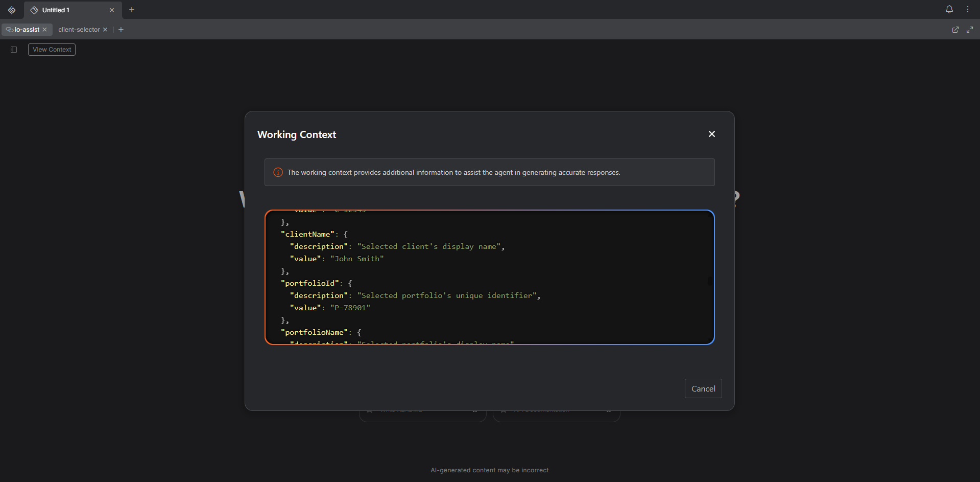Click the AI-generated content disclaimer text
The height and width of the screenshot is (482, 980).
click(489, 470)
